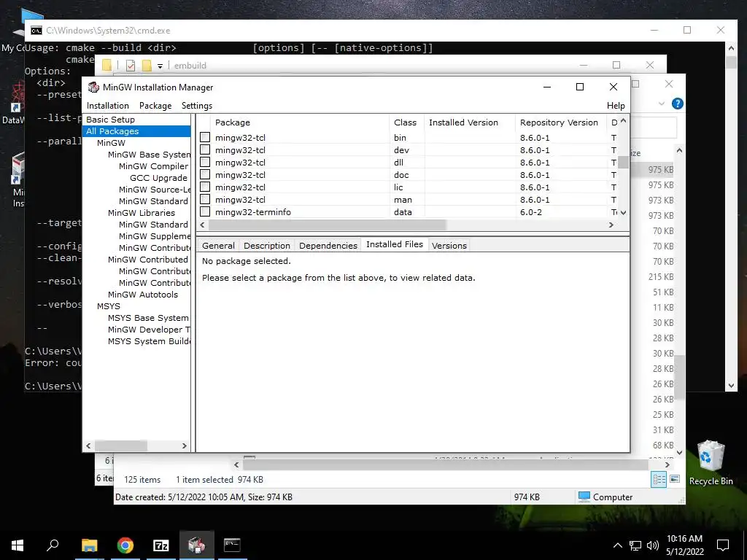Mark checkbox for mingw32-tcl lic
This screenshot has width=747, height=560.
[205, 187]
